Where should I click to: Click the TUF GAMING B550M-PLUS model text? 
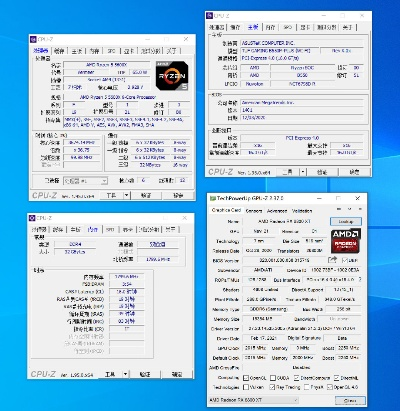click(276, 51)
